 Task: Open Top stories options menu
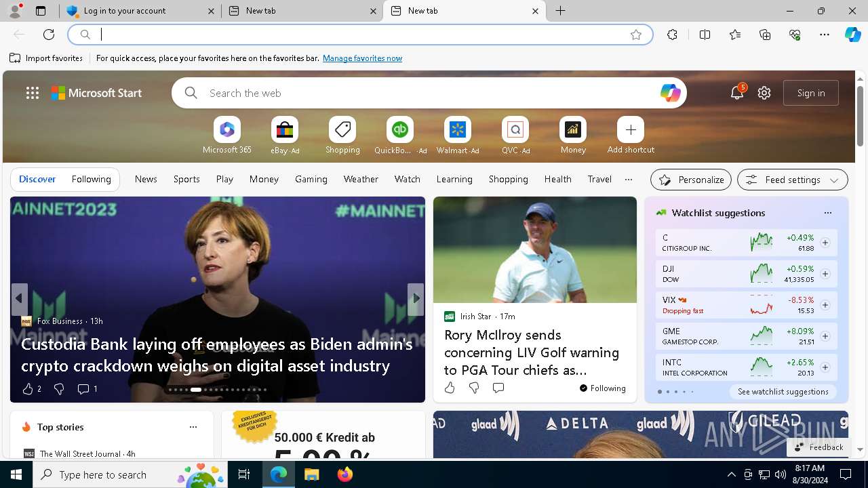coord(193,427)
